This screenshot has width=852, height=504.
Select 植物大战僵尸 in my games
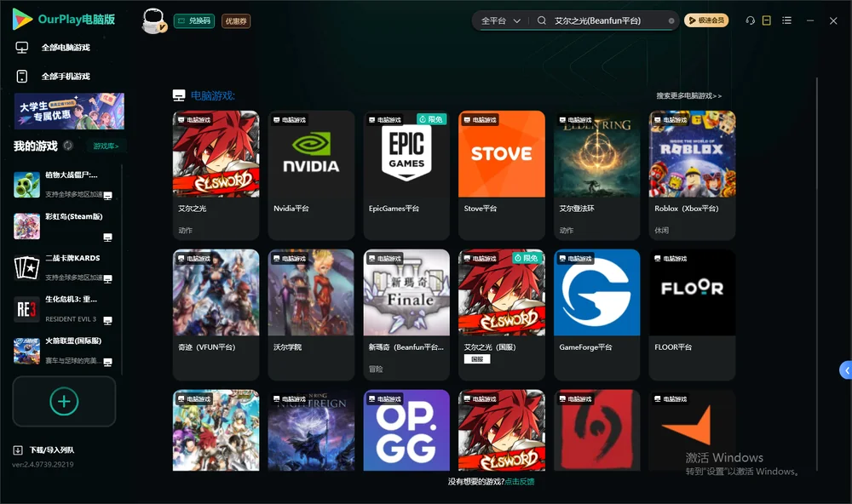64,184
